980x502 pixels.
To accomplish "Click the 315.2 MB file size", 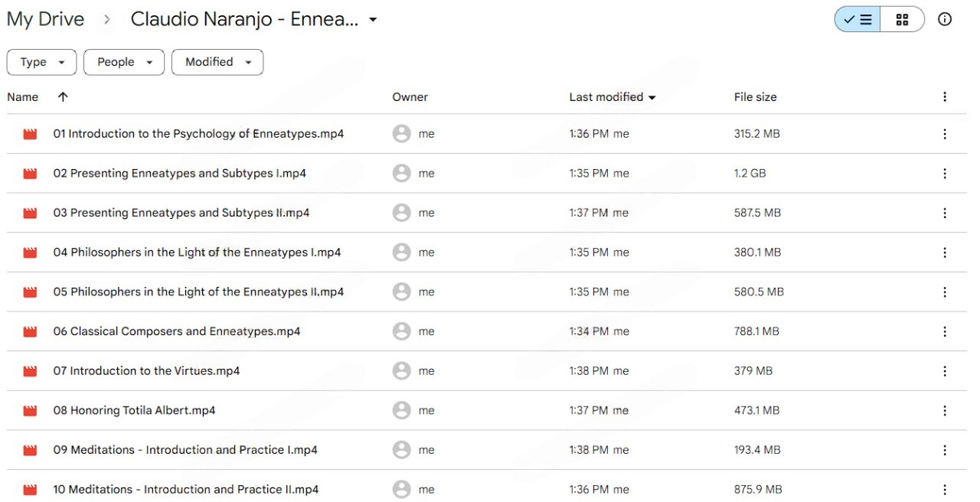I will (757, 134).
